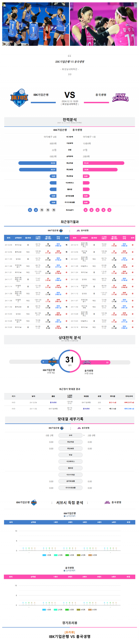Click the IBK Altos team logo
The height and width of the screenshot is (644, 139).
coord(19,97)
